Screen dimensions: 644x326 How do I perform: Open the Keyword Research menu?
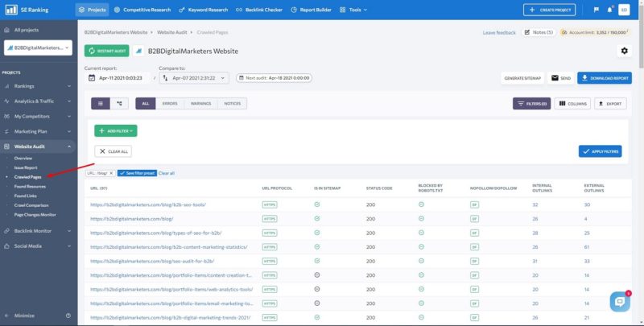204,10
